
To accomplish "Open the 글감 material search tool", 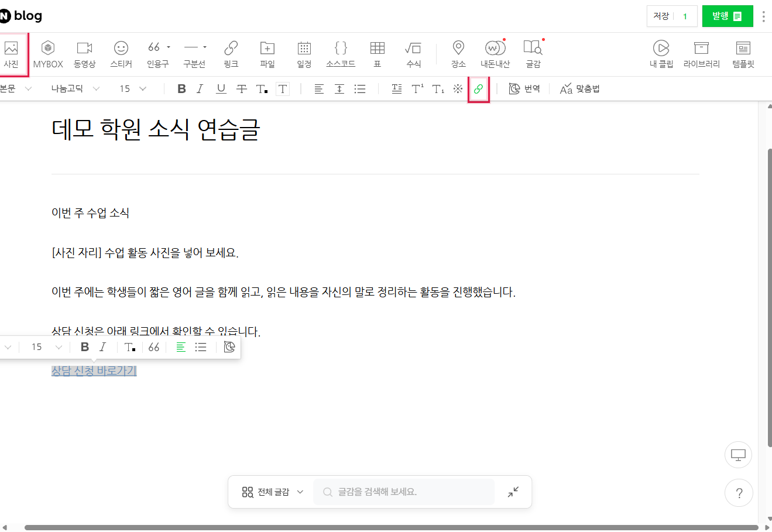I will pos(533,54).
